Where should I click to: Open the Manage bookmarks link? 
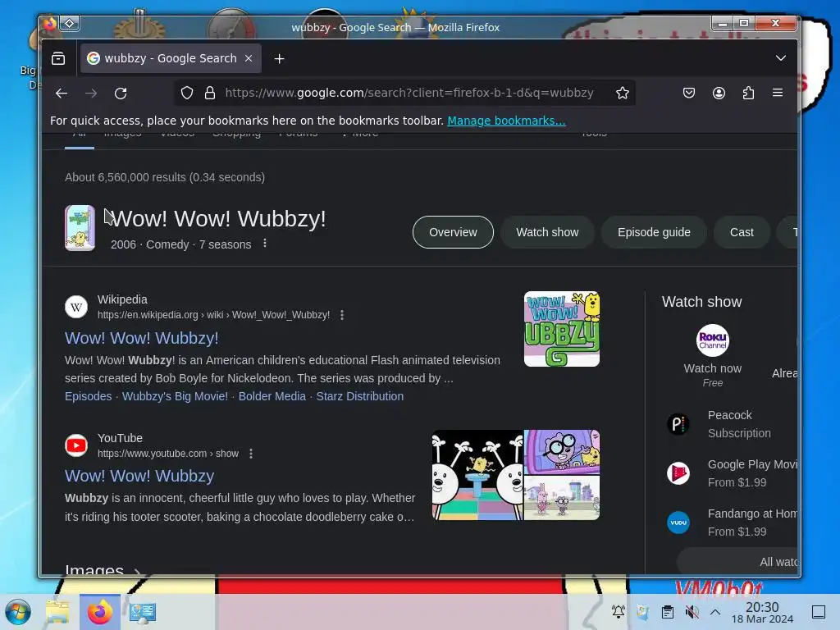pos(506,121)
